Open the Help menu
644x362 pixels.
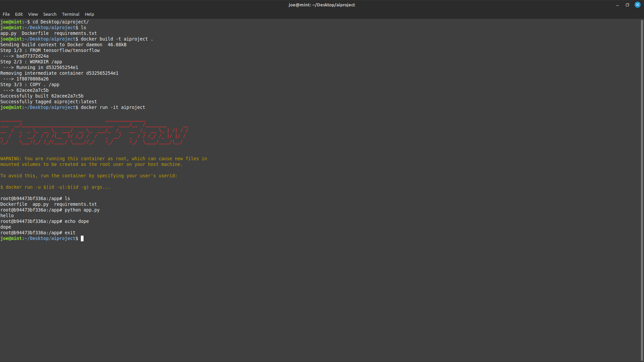coord(89,14)
